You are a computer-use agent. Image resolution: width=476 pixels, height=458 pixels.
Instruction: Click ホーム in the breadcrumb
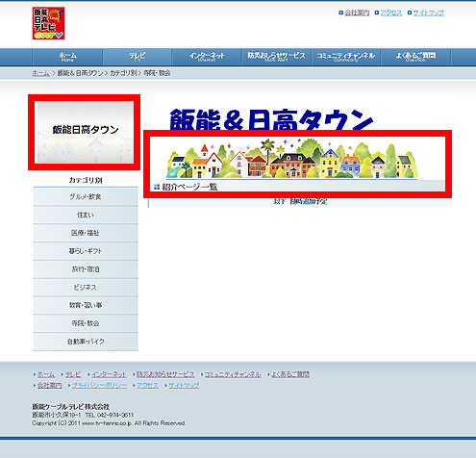(40, 73)
